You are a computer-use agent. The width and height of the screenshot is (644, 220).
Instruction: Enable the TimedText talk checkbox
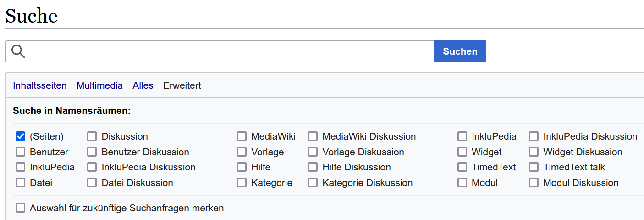click(x=534, y=167)
